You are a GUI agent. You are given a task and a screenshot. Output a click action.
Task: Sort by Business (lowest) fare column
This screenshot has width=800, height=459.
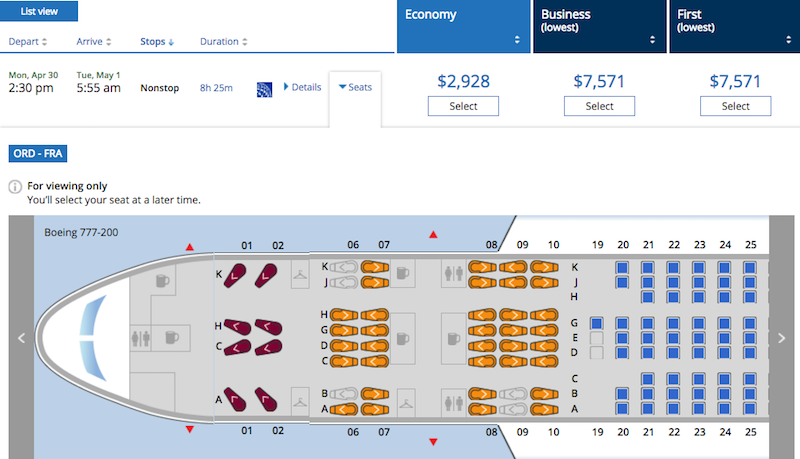pos(599,26)
